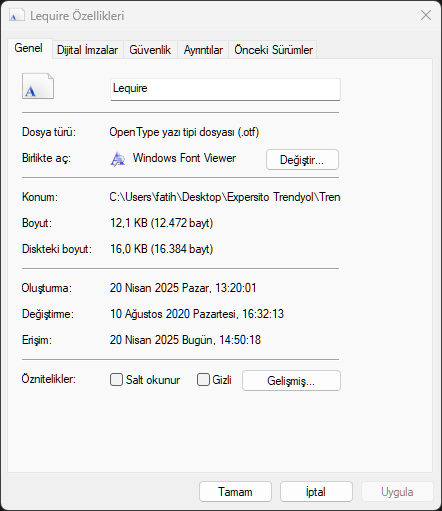Image resolution: width=442 pixels, height=511 pixels.
Task: Click the Windows Font Viewer icon
Action: [x=118, y=159]
